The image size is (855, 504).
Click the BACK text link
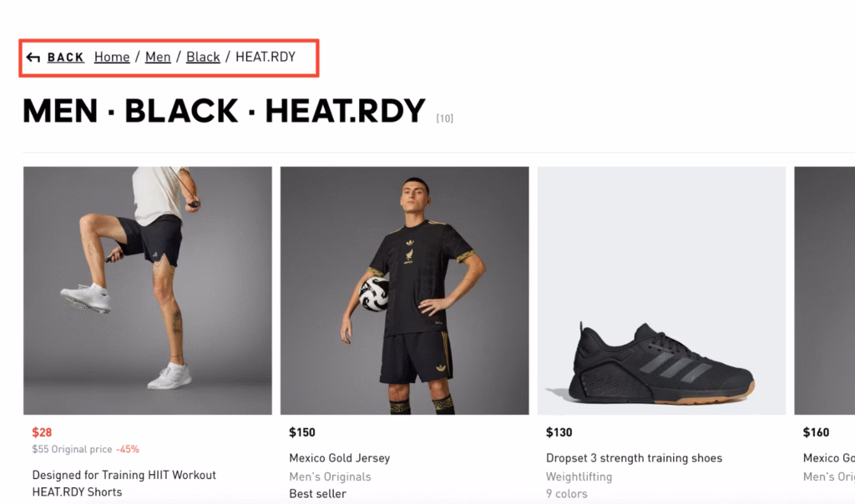tap(65, 58)
